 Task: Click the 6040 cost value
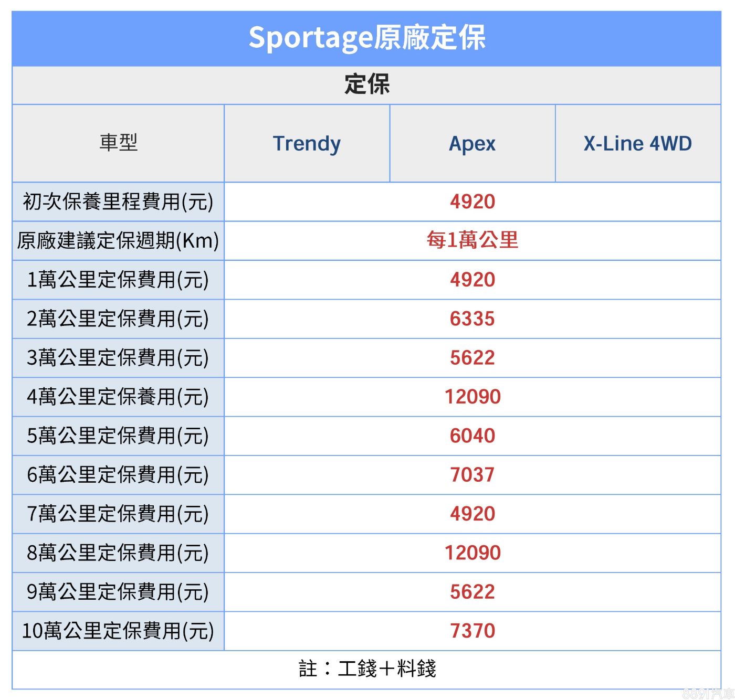(472, 436)
